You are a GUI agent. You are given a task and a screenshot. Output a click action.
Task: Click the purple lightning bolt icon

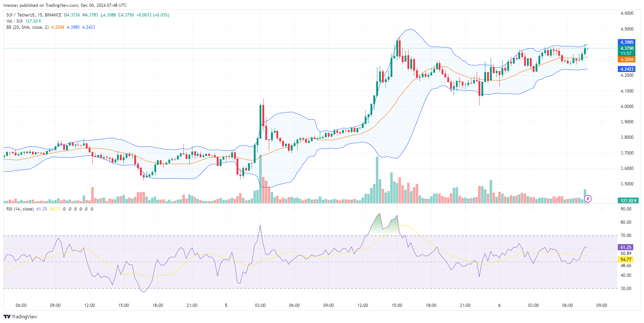[588, 199]
